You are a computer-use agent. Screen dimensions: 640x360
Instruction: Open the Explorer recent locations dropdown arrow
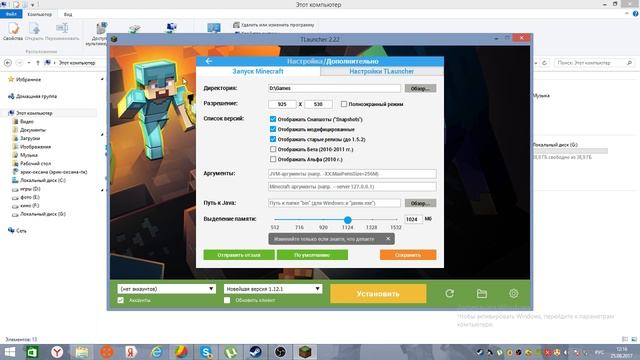pyautogui.click(x=29, y=63)
